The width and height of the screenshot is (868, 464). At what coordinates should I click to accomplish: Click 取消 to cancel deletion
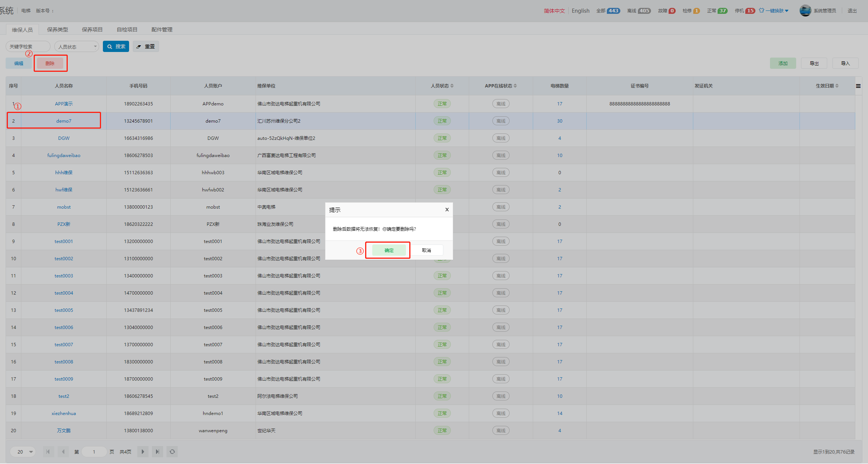(427, 250)
